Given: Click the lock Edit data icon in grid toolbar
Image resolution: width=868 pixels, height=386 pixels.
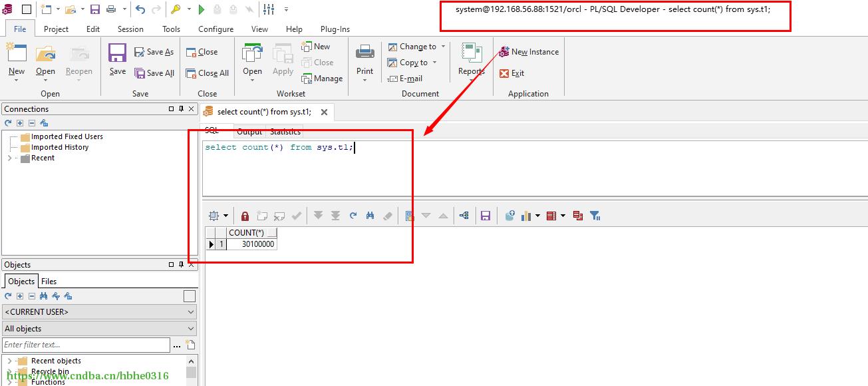Looking at the screenshot, I should [x=245, y=216].
